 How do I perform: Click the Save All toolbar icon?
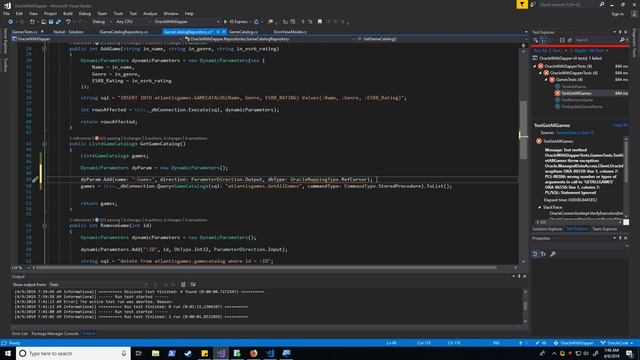[58, 22]
